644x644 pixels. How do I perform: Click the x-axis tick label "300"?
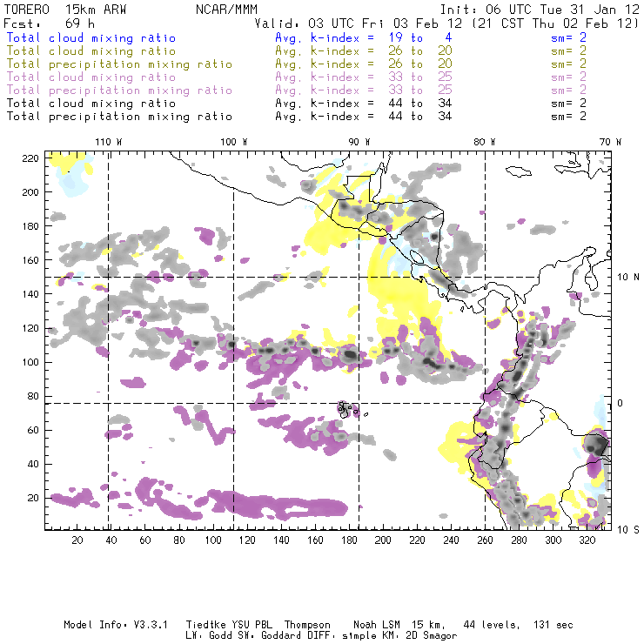[553, 540]
